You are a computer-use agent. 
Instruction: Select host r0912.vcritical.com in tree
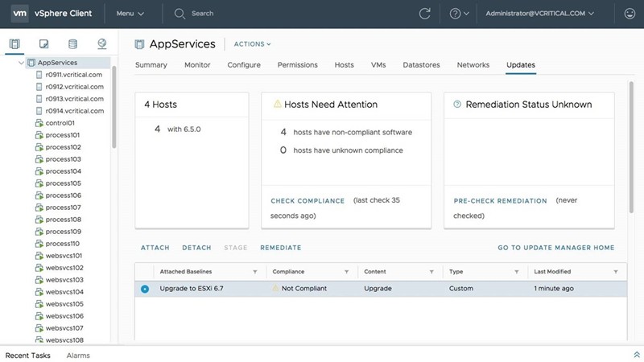[74, 87]
